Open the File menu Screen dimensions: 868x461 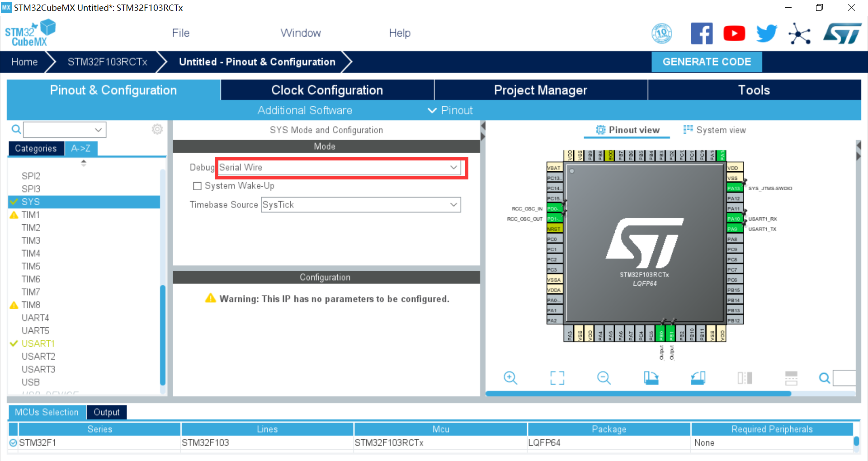[x=180, y=33]
